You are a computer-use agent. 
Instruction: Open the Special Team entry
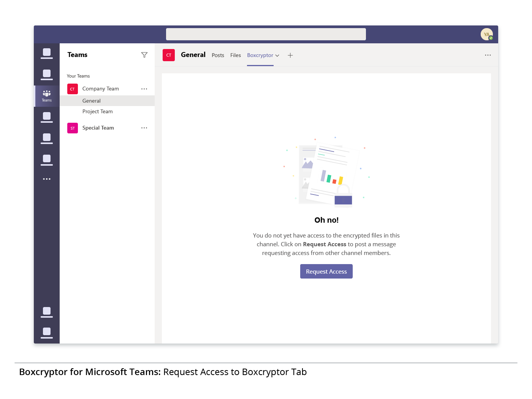tap(98, 128)
